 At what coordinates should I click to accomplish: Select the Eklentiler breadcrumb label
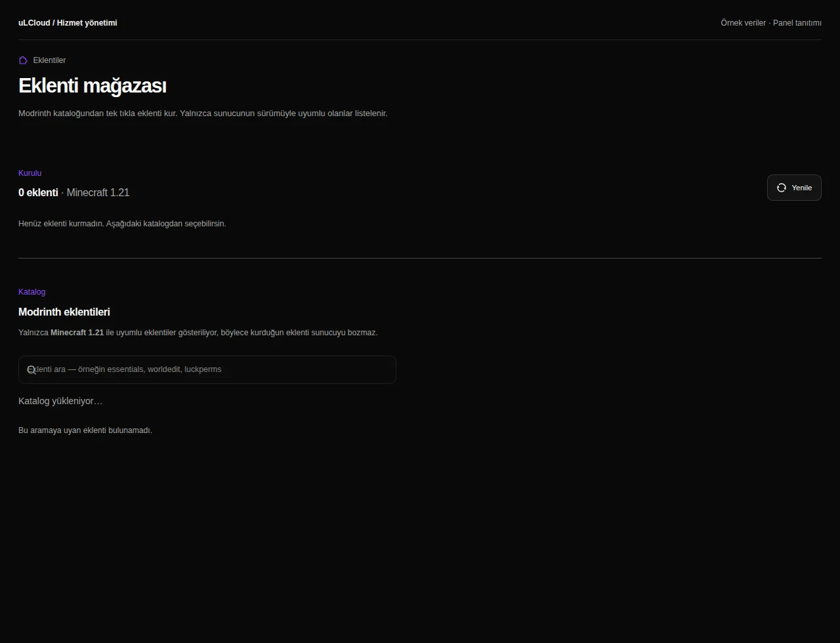[49, 60]
